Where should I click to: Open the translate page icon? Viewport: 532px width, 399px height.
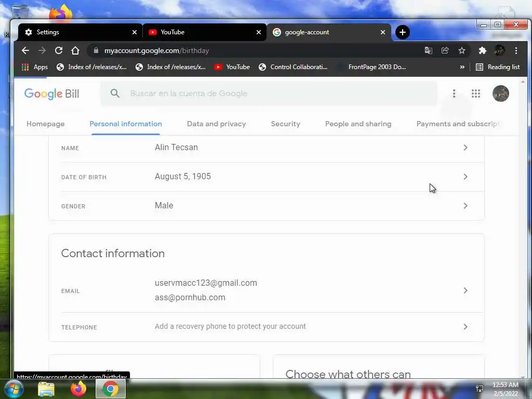click(429, 50)
